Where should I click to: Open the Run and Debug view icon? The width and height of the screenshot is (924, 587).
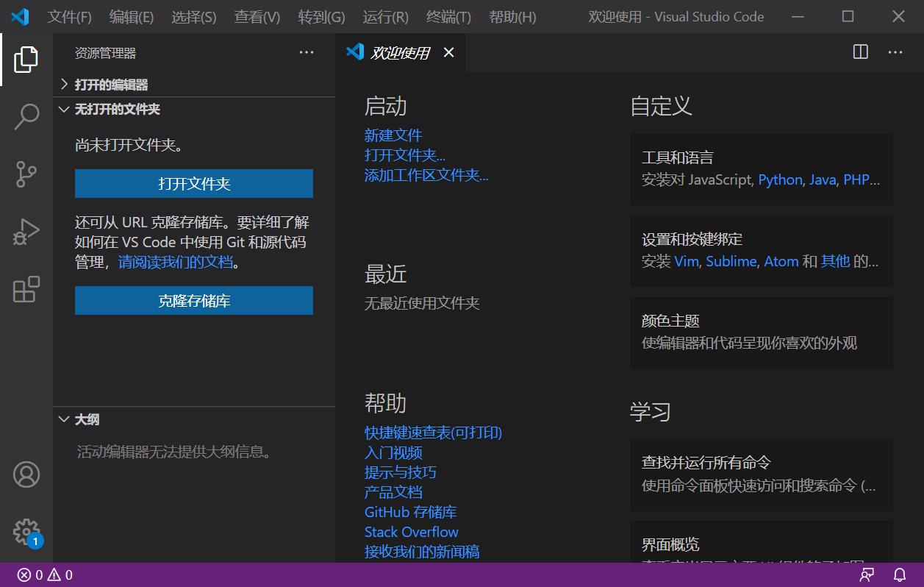click(x=26, y=232)
